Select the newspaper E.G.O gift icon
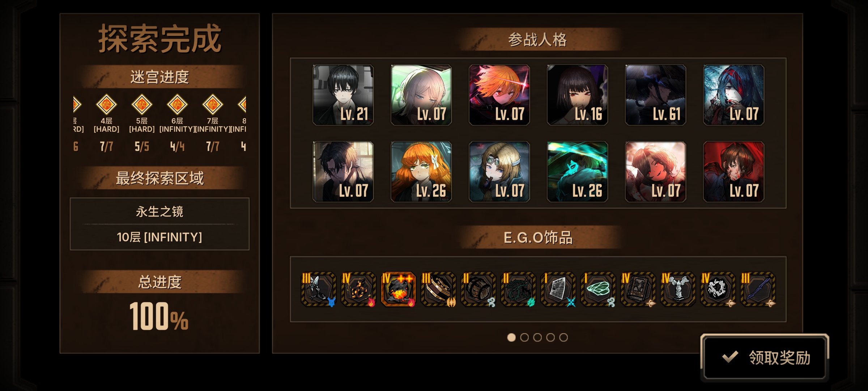This screenshot has width=868, height=391. (x=558, y=289)
